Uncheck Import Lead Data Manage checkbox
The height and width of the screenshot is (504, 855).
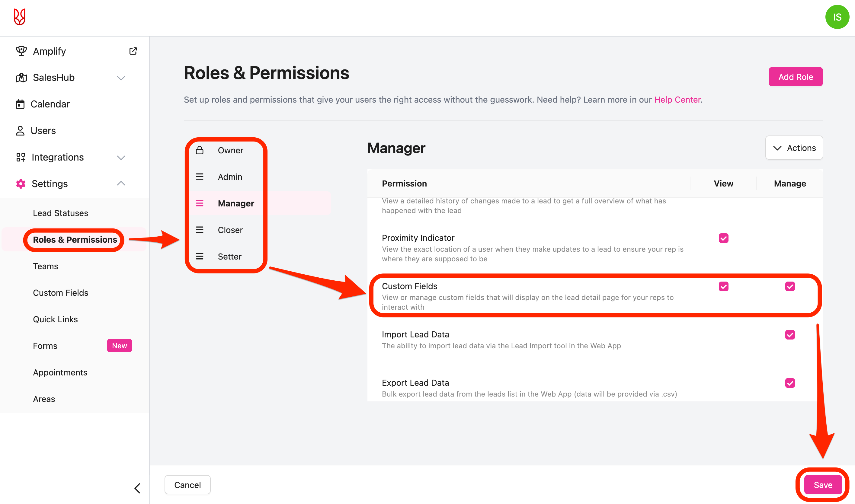790,334
